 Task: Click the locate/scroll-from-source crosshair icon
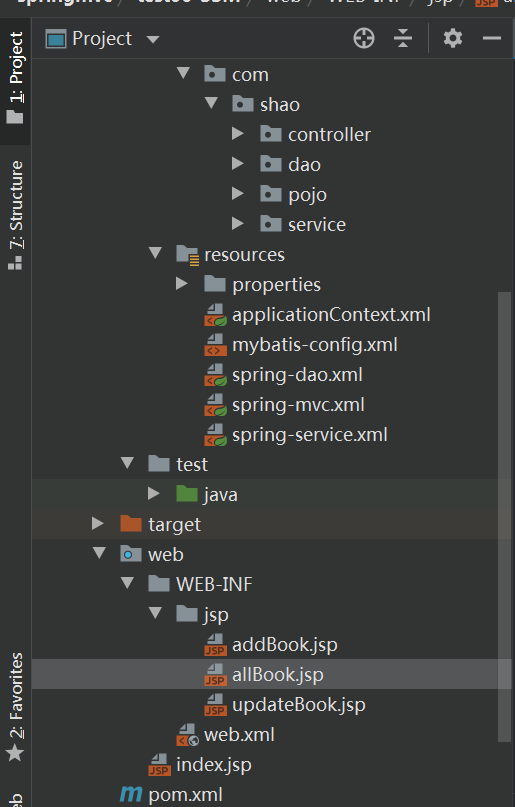pyautogui.click(x=364, y=39)
